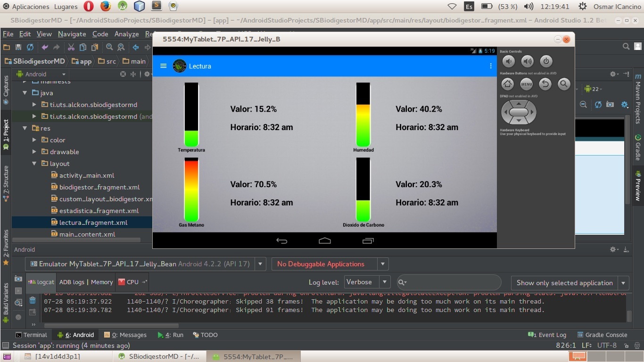644x362 pixels.
Task: Open the hamburger navigation drawer in the Lectura app
Action: pyautogui.click(x=164, y=66)
